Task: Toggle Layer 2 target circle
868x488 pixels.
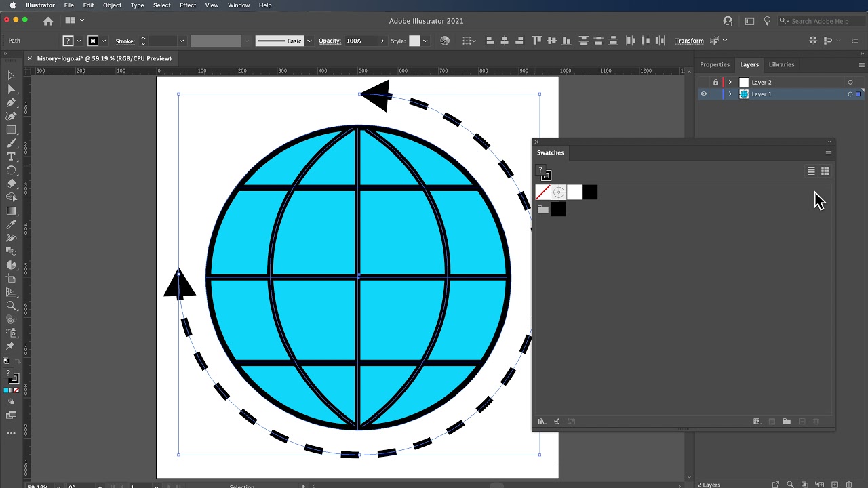Action: (x=850, y=83)
